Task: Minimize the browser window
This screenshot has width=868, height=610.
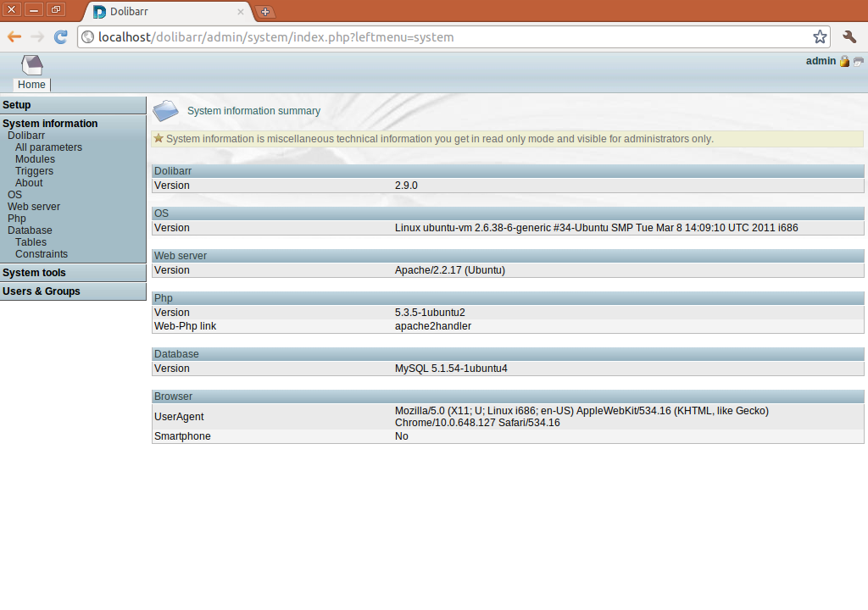Action: point(34,9)
